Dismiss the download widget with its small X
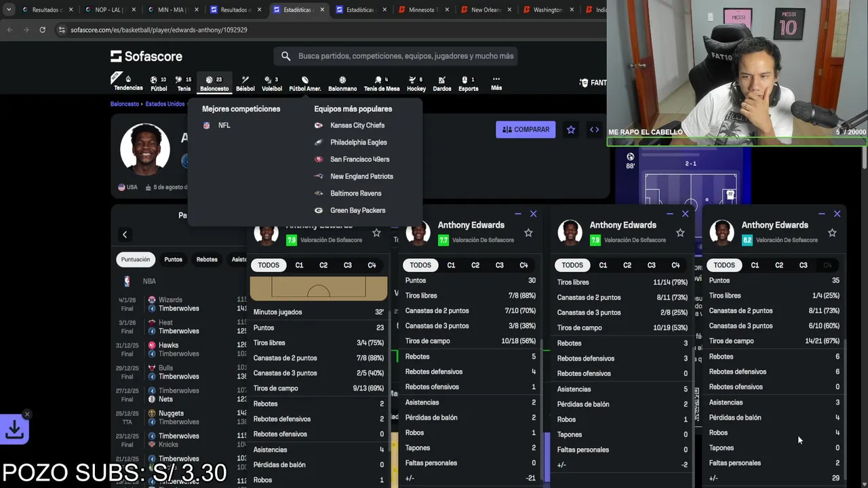 (x=27, y=413)
